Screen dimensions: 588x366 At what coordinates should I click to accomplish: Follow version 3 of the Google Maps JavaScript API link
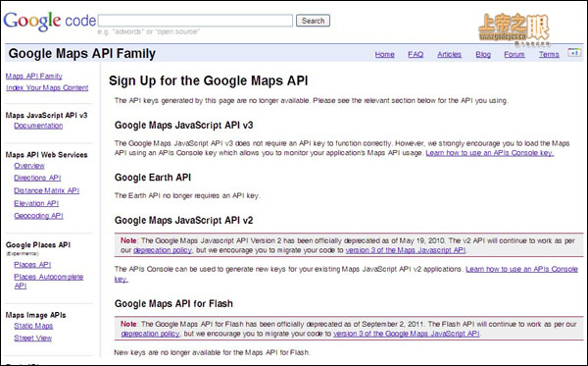coord(407,334)
